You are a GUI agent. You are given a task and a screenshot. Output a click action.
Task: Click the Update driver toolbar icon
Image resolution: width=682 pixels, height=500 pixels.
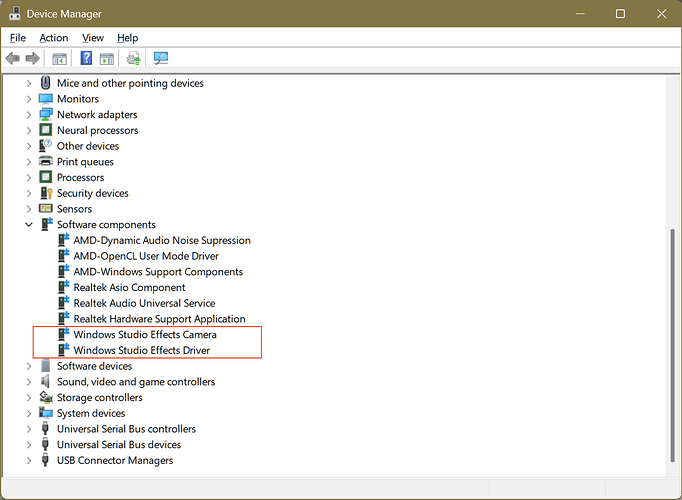tap(134, 58)
